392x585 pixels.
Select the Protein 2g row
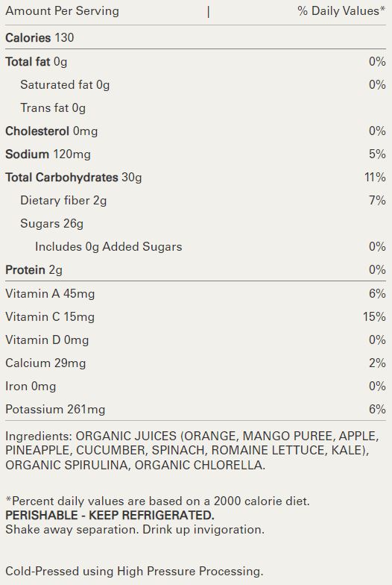click(195, 270)
